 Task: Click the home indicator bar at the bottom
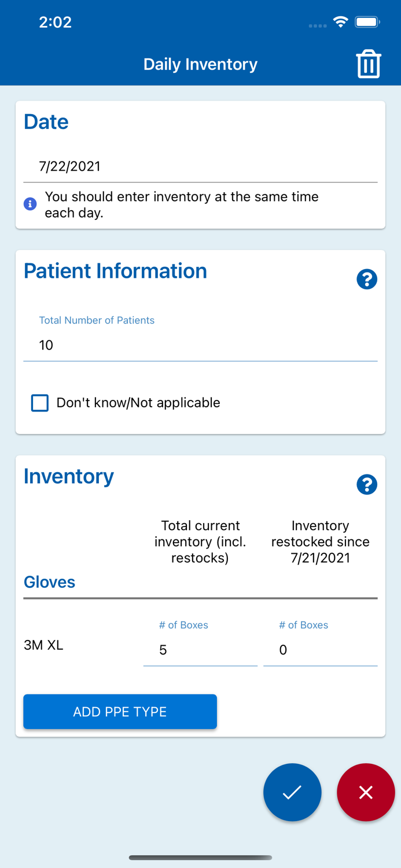click(200, 858)
